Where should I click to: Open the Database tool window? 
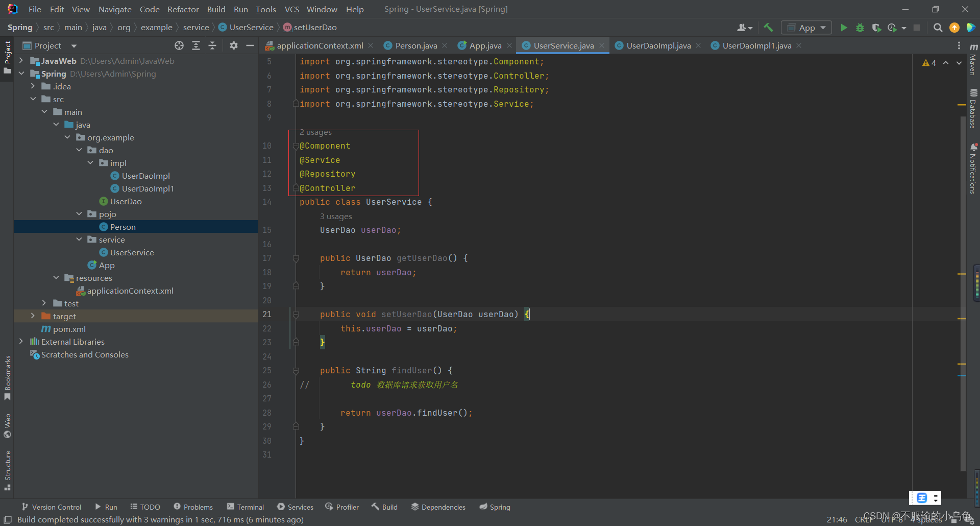pyautogui.click(x=973, y=109)
